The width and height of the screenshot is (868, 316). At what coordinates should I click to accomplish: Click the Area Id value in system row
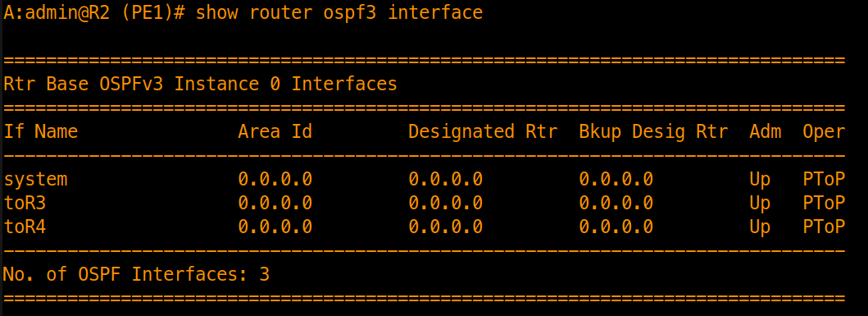point(275,180)
